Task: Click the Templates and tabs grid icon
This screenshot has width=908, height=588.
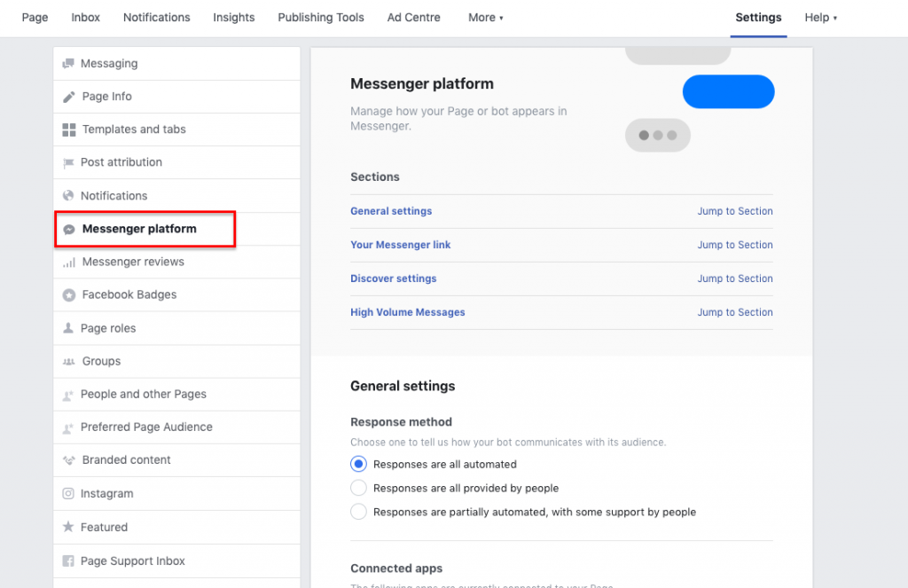Action: pos(69,129)
